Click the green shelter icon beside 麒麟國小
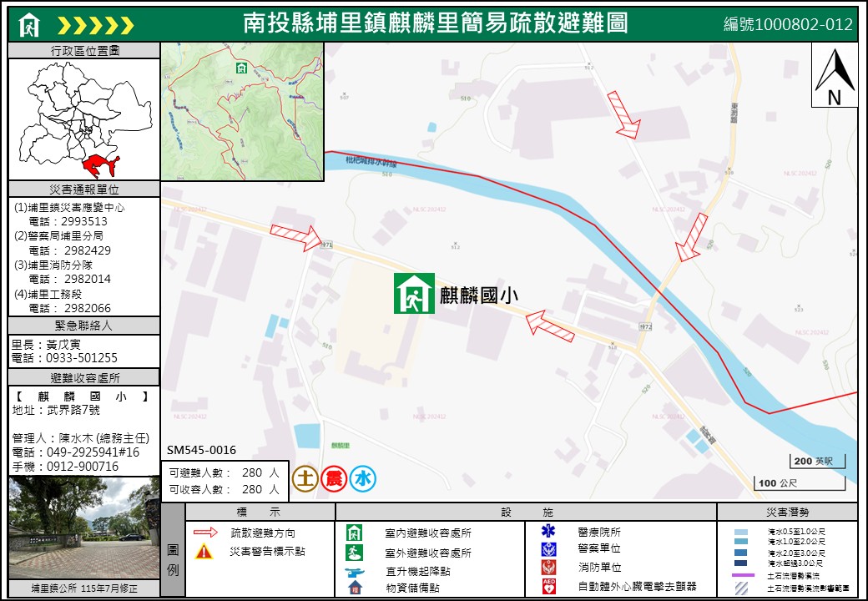The width and height of the screenshot is (868, 601). tap(414, 293)
